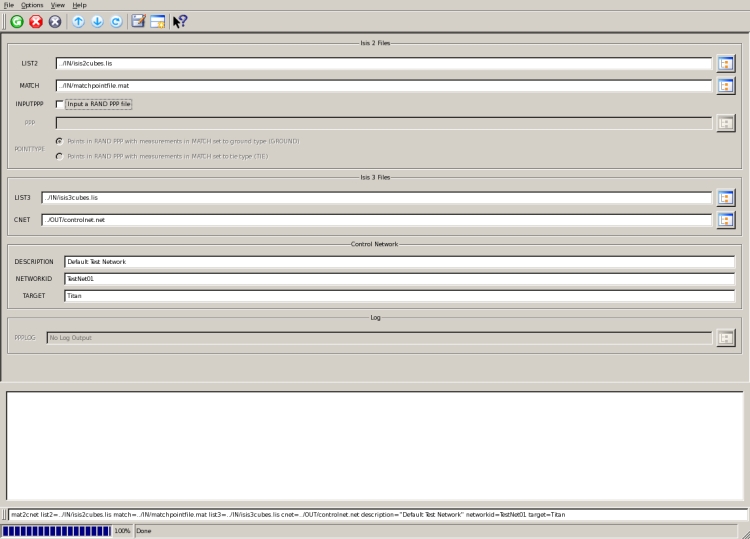Open the Options menu
The width and height of the screenshot is (750, 539).
(x=32, y=5)
